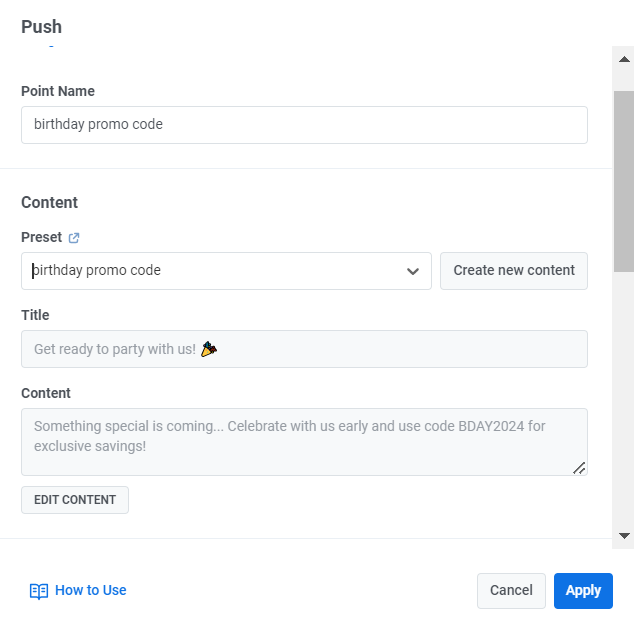The height and width of the screenshot is (625, 634).
Task: Click the Title text field
Action: coord(304,349)
